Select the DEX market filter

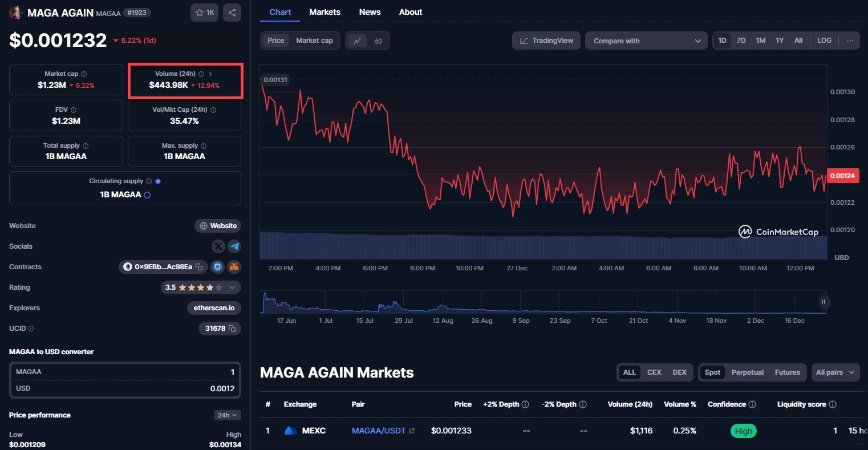point(679,372)
